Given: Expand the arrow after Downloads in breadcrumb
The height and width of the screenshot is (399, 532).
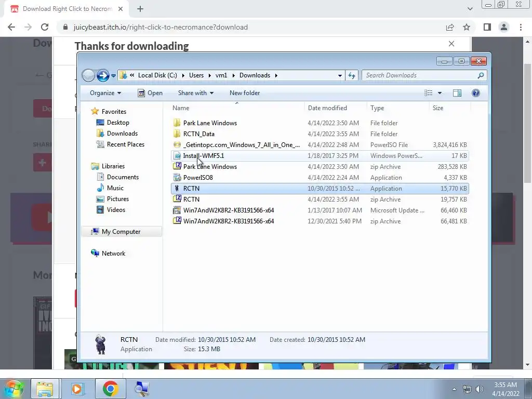Looking at the screenshot, I should click(x=276, y=75).
